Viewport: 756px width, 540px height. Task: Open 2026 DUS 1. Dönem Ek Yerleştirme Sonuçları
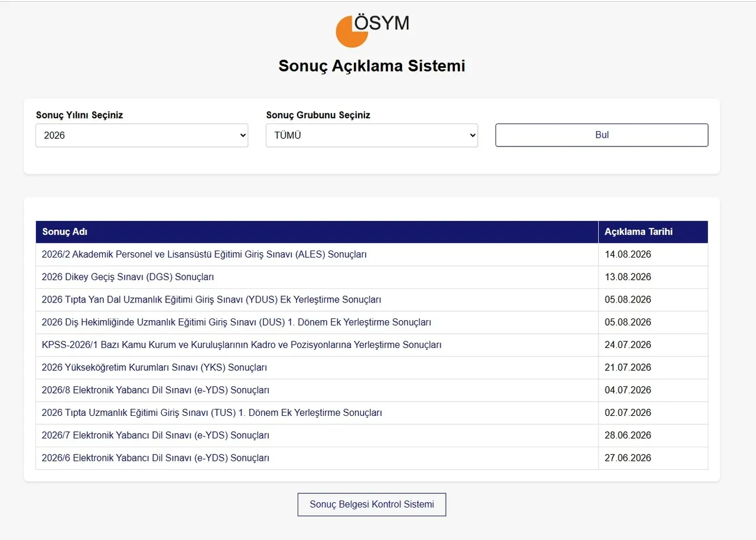236,322
